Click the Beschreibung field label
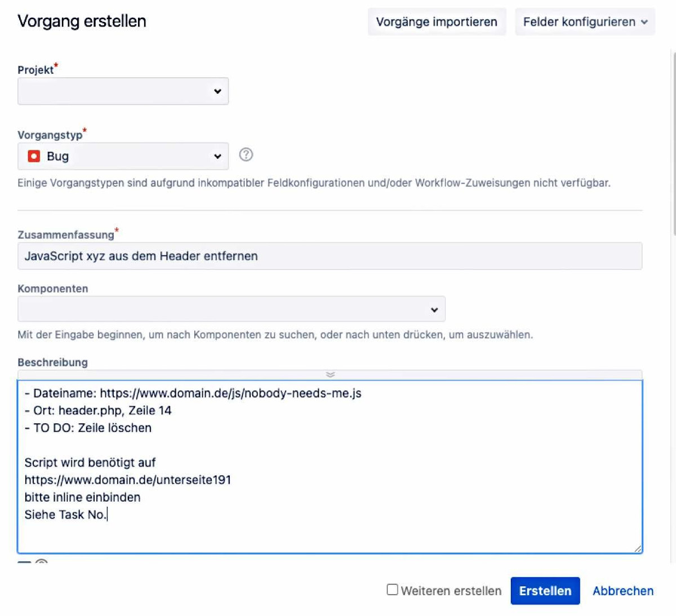The image size is (676, 616). pyautogui.click(x=52, y=362)
